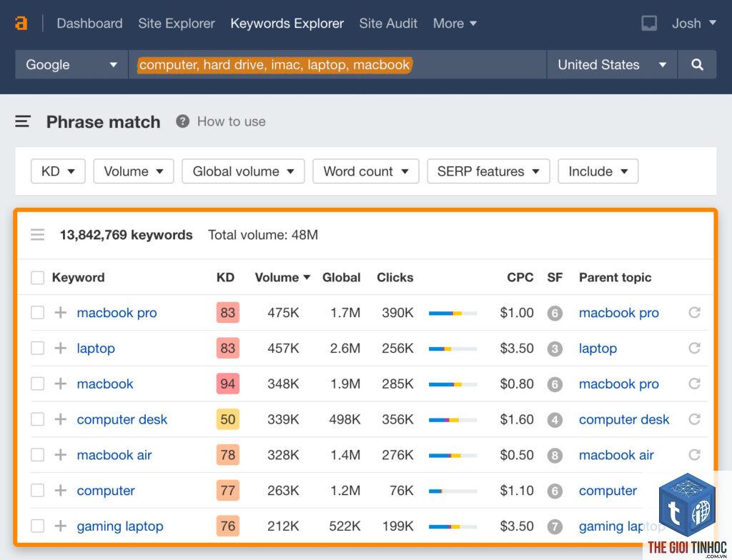Open the SERP features filter dropdown
The height and width of the screenshot is (560, 732).
pos(488,171)
